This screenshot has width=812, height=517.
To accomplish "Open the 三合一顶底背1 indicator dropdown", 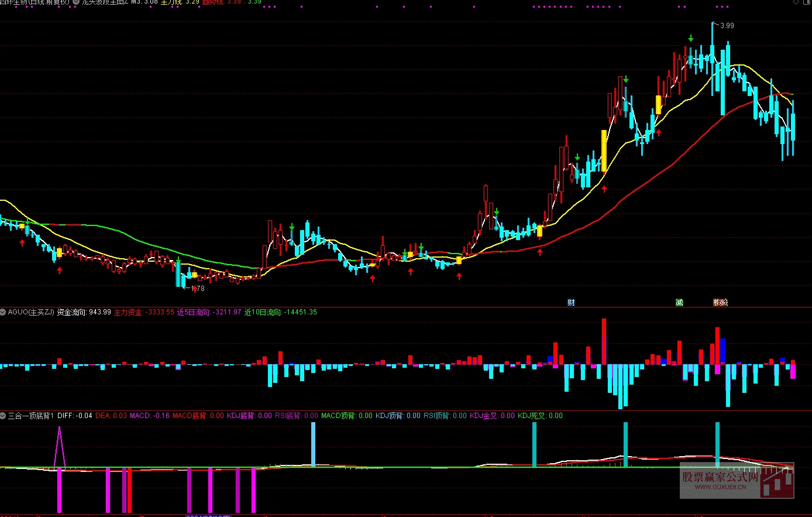I will 4,416.
